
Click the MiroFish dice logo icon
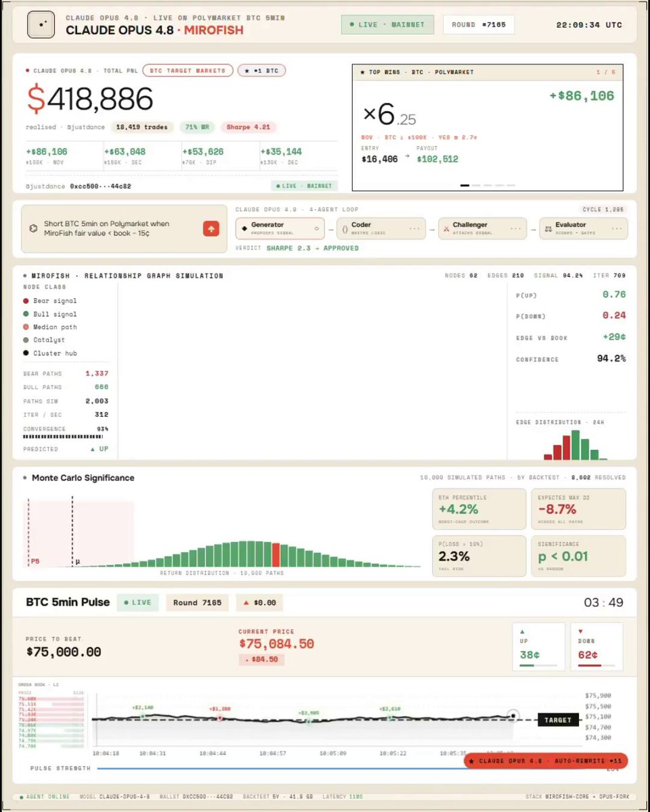point(41,25)
